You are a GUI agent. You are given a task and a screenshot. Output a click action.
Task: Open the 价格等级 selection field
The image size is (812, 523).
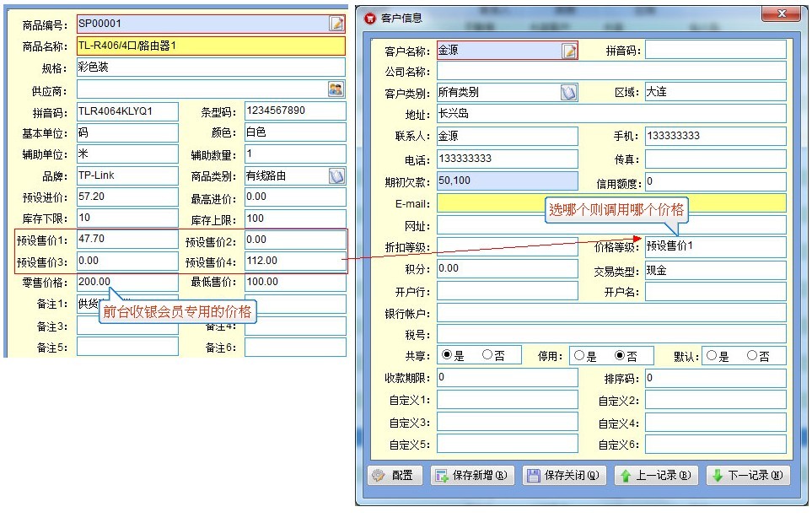(715, 246)
